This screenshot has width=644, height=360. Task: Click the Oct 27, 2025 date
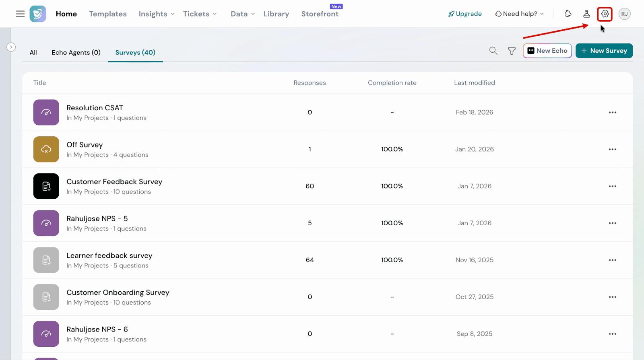click(x=475, y=297)
